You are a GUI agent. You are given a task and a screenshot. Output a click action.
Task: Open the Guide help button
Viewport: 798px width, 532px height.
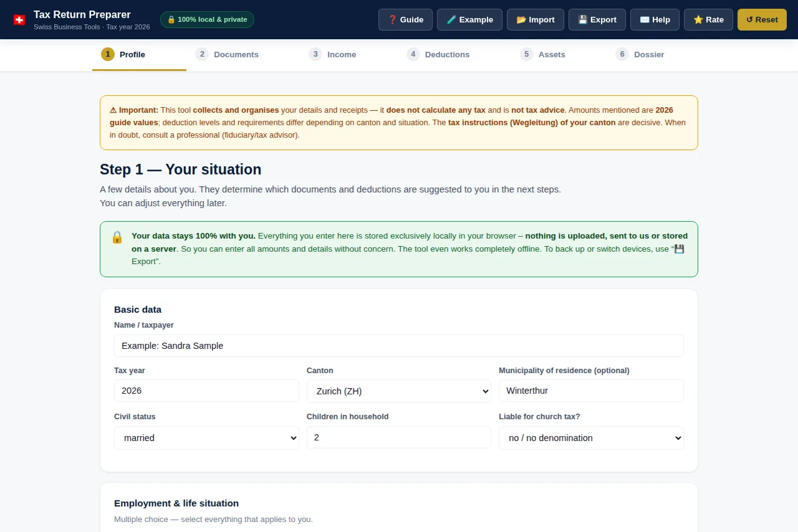[x=405, y=19]
